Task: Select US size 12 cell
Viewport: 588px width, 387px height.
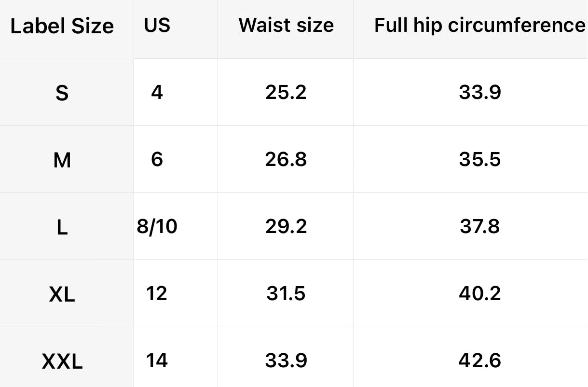Action: tap(157, 293)
